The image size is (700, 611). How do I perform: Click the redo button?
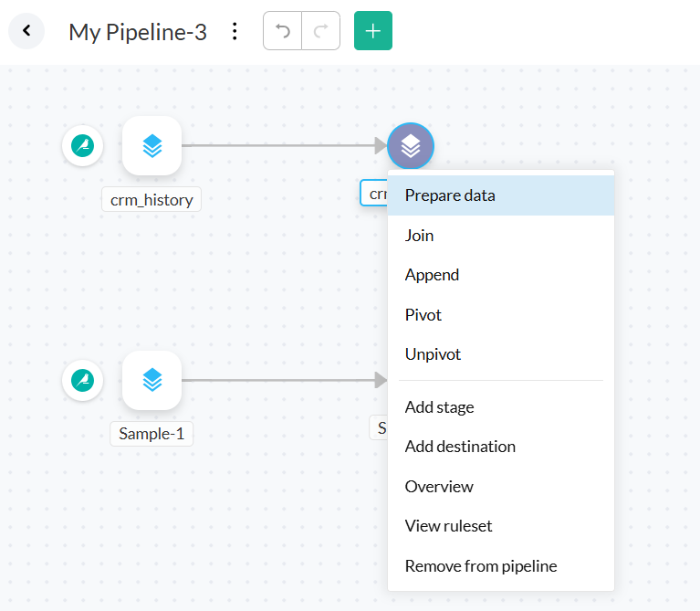(x=320, y=31)
